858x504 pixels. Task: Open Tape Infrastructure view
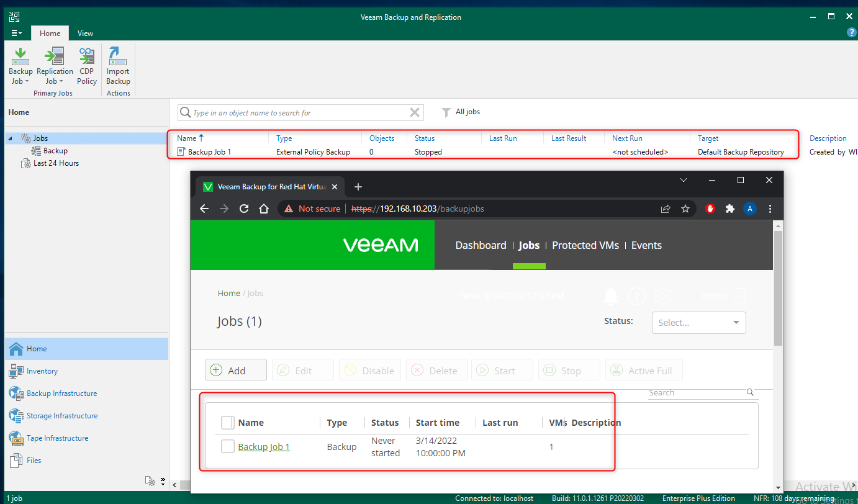57,438
